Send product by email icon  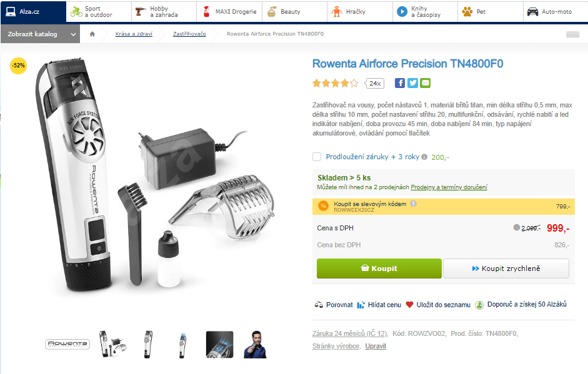pos(426,83)
